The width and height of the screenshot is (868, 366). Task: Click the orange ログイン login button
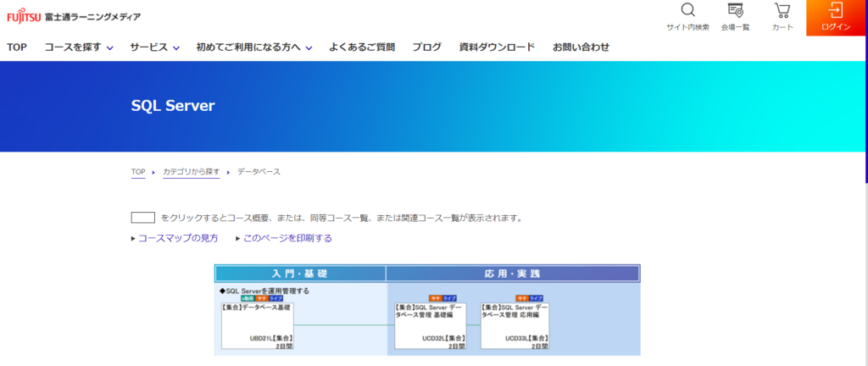click(835, 18)
